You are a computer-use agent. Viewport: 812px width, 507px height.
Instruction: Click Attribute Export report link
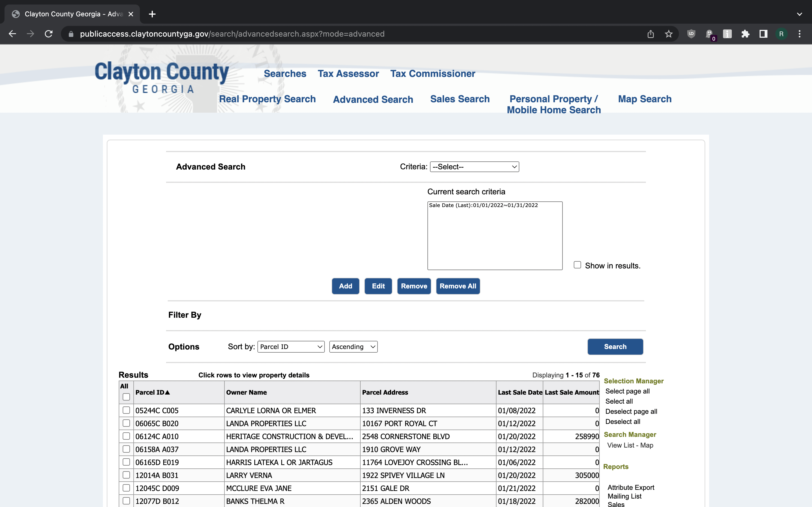(630, 487)
